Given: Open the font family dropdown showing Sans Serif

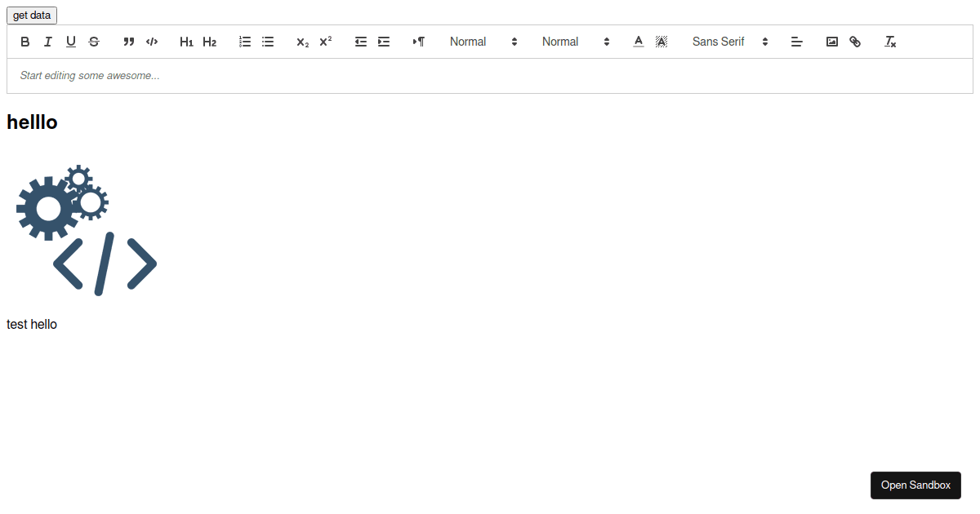Looking at the screenshot, I should [729, 42].
